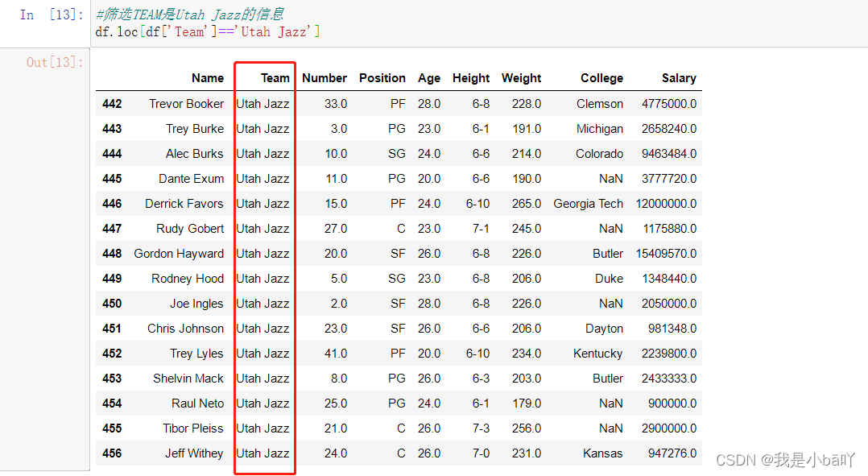Click the df.loc code line in cell 13
Viewport: 868px width, 476px height.
tap(207, 31)
